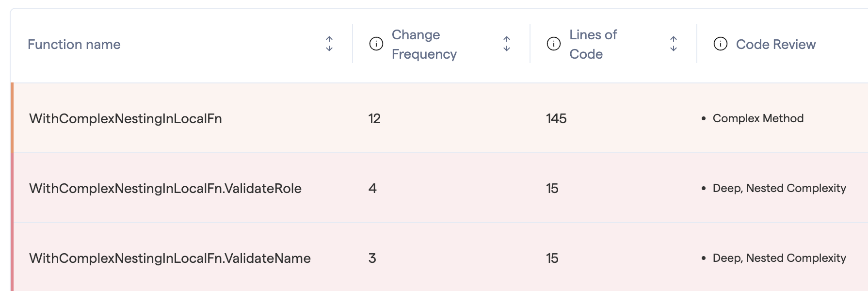868x291 pixels.
Task: Open the WithComplexNestingInLocalFn.ValidateRole function
Action: [x=165, y=189]
